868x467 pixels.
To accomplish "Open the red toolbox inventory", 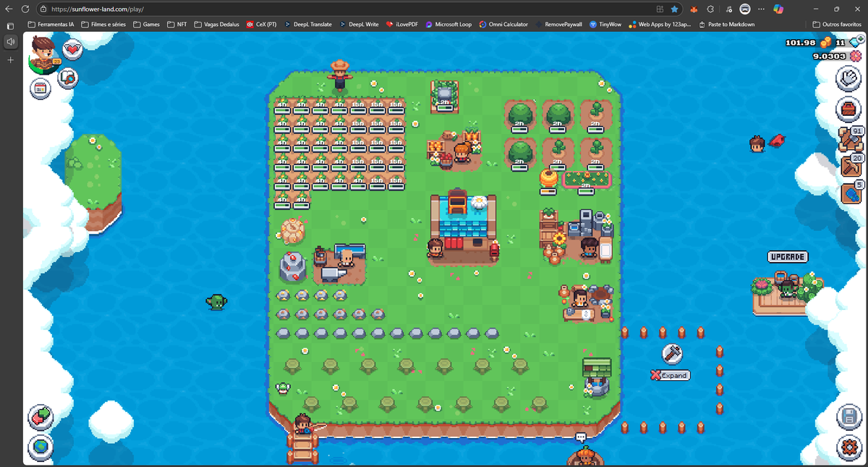I will [849, 110].
